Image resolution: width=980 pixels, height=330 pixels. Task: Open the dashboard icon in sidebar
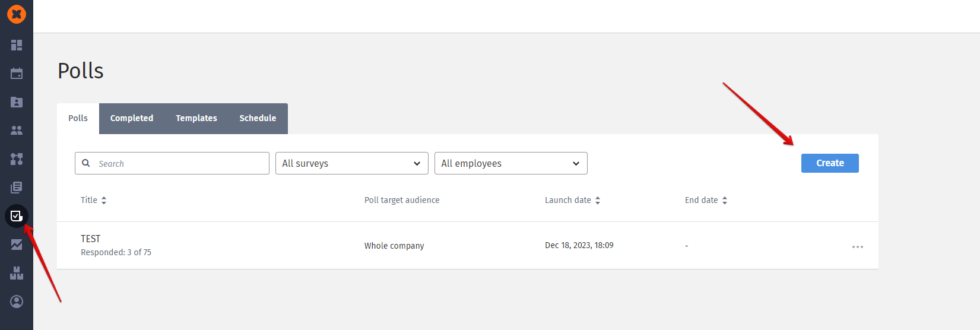coord(17,45)
